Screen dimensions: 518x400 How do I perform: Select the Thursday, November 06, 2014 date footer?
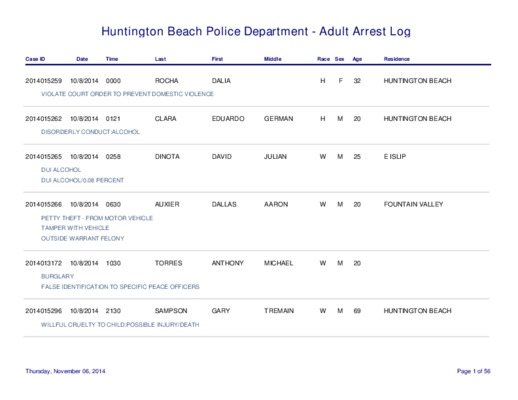65,371
